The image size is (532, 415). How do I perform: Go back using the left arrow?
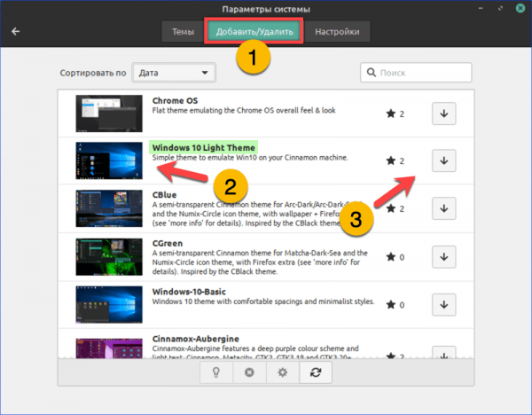(x=16, y=32)
